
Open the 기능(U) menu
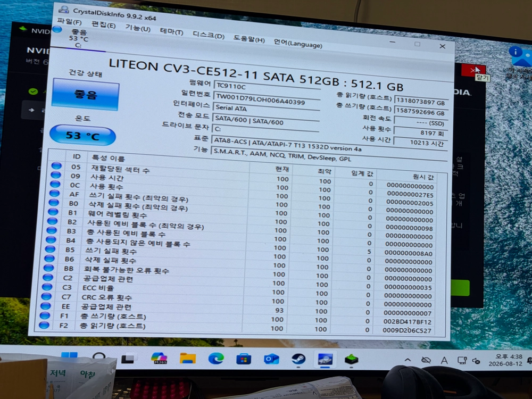[138, 29]
